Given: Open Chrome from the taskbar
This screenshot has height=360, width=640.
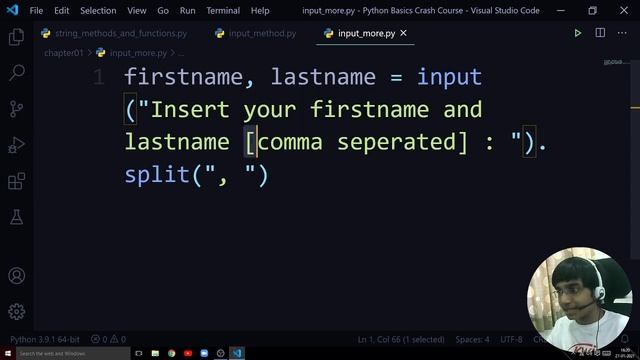Looking at the screenshot, I should (171, 353).
